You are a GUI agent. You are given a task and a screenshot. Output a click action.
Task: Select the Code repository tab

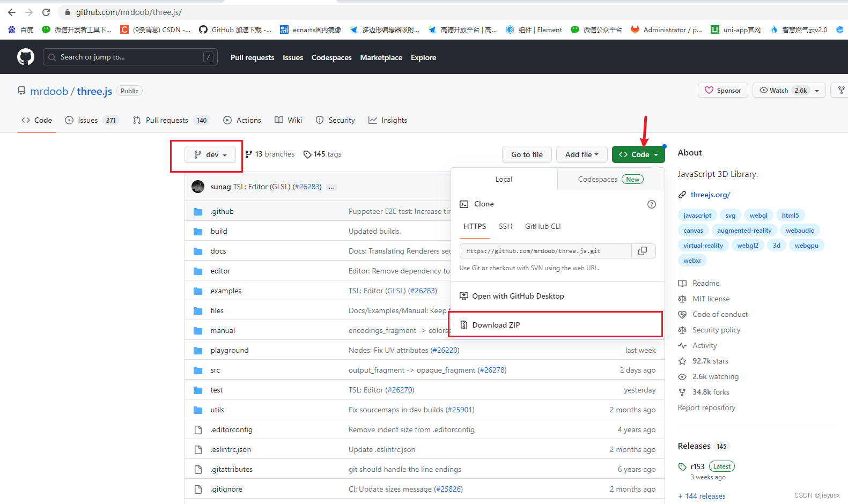[x=36, y=120]
